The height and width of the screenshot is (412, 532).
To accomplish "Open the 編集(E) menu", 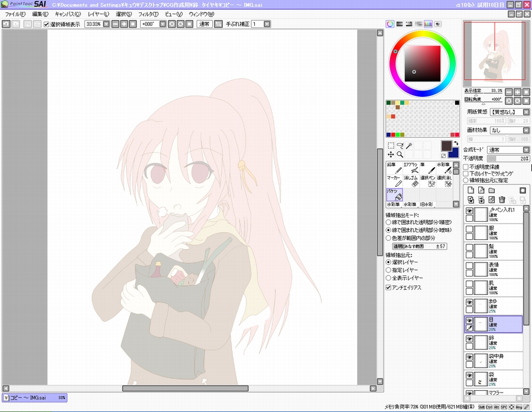I will click(40, 14).
